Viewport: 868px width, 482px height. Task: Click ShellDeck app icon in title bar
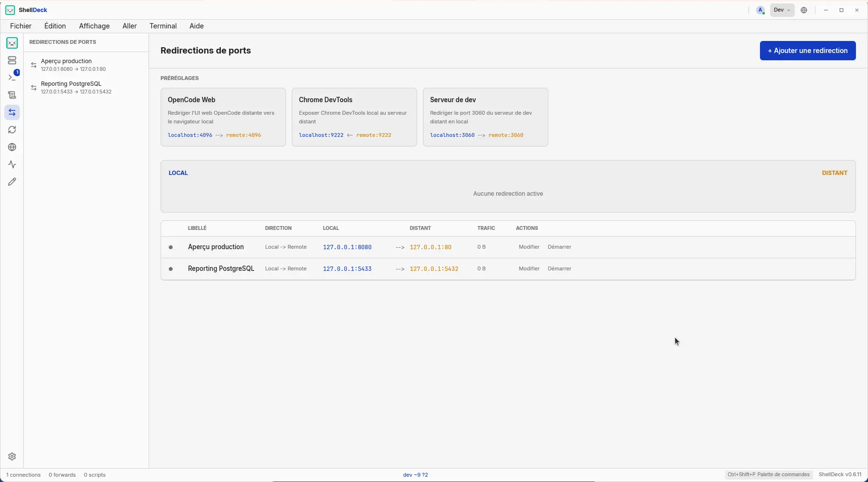tap(10, 10)
